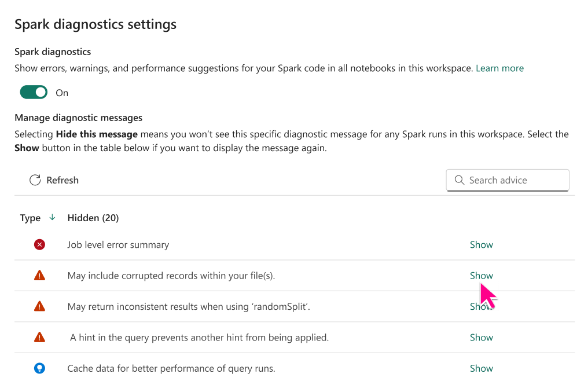Click the warning triangle beside randomSplit message
The width and height of the screenshot is (588, 381).
[39, 306]
